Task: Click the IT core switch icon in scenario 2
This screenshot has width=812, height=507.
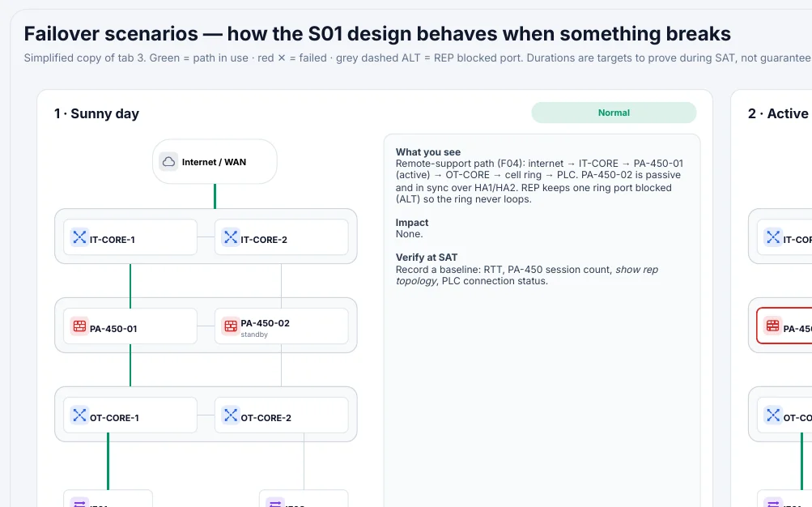Action: 772,237
